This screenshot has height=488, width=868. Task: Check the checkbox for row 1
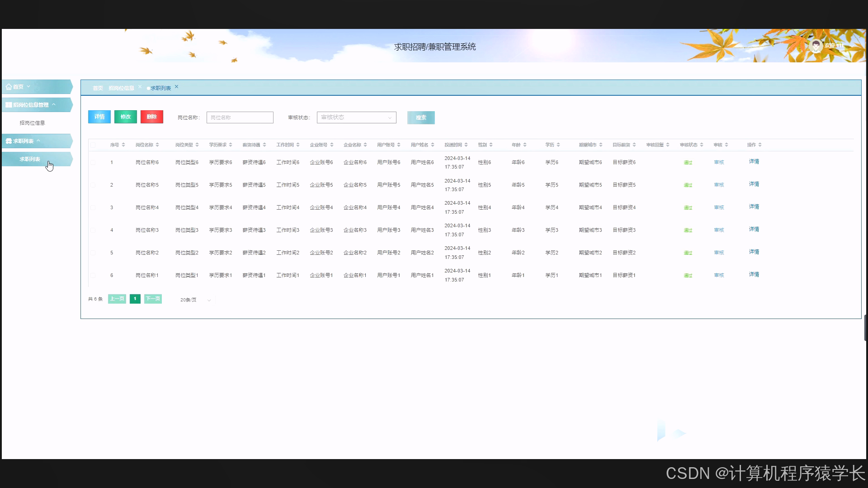[93, 162]
